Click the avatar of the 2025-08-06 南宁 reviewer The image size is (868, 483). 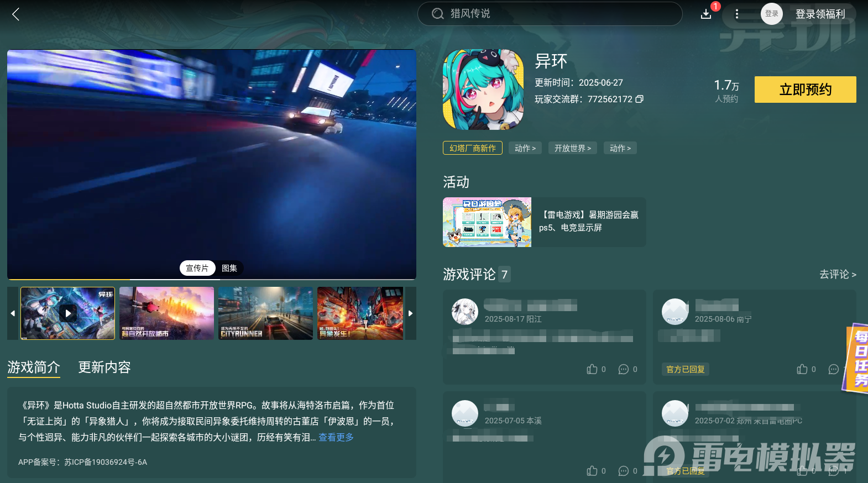pyautogui.click(x=675, y=312)
